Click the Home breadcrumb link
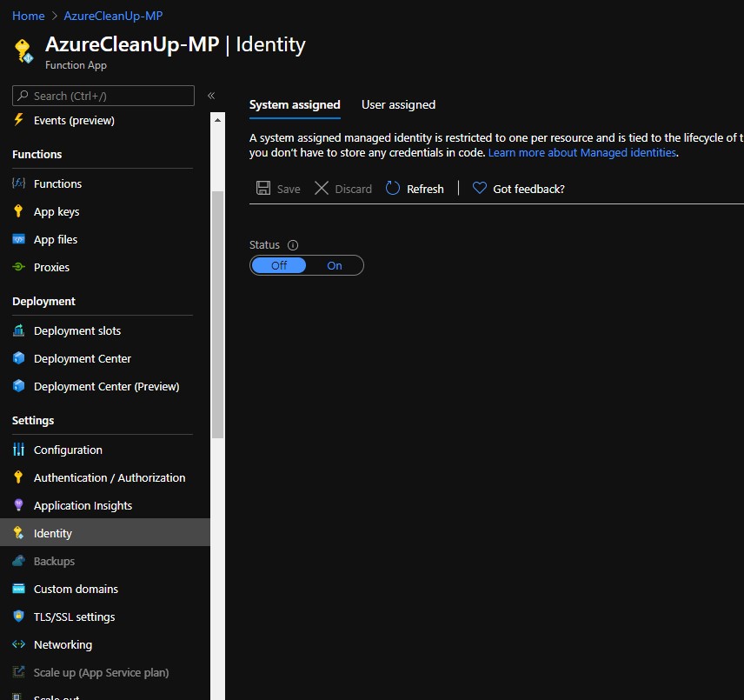This screenshot has height=700, width=744. 29,16
